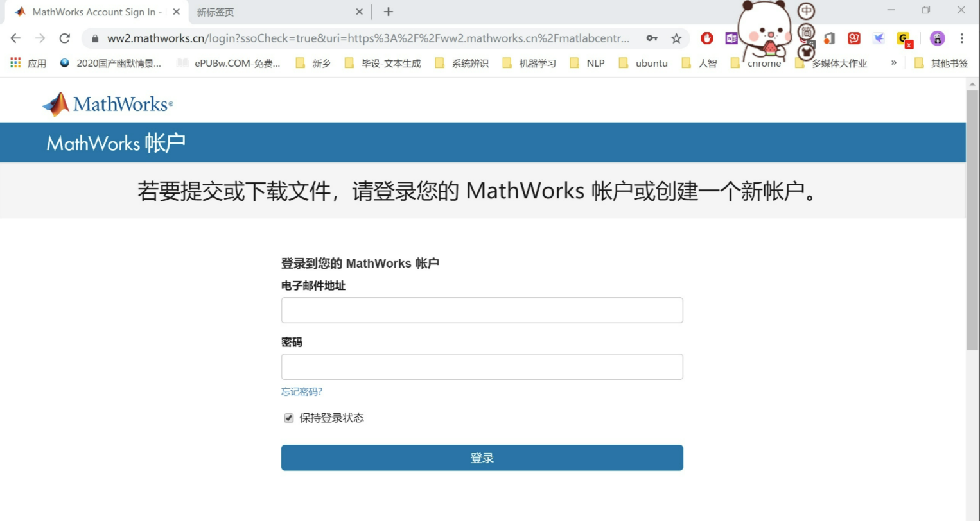The image size is (980, 521).
Task: Minimize the Chrome window
Action: 891,10
